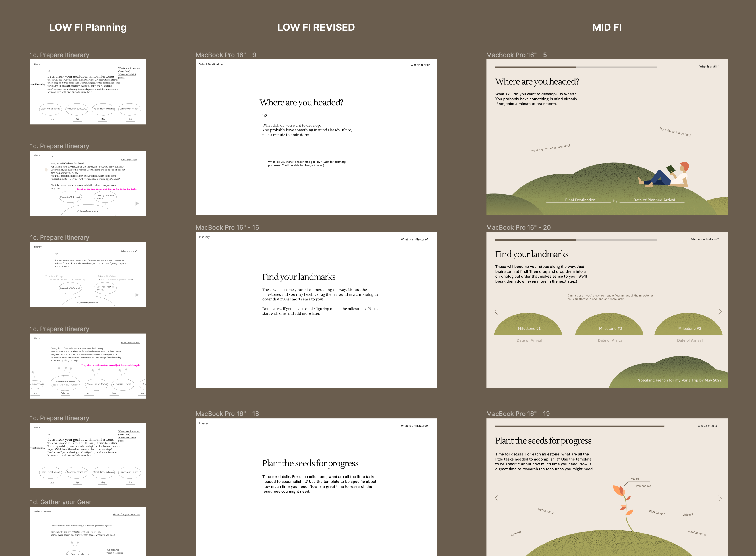Click the Final Destination input field

coord(578,200)
